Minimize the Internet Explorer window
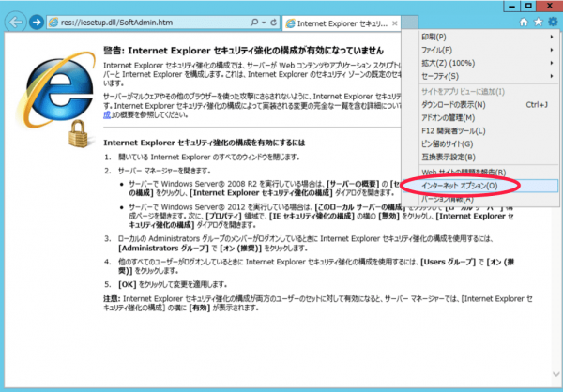 512,7
